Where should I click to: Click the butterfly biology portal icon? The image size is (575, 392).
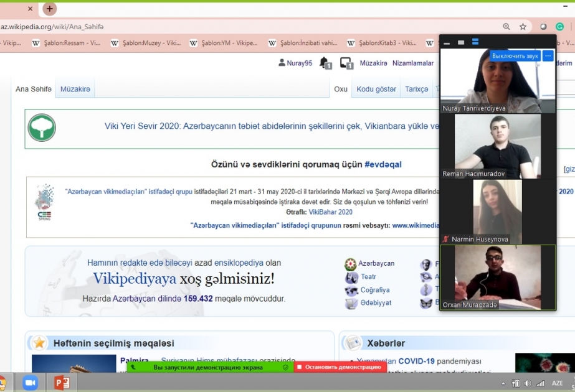(x=426, y=303)
